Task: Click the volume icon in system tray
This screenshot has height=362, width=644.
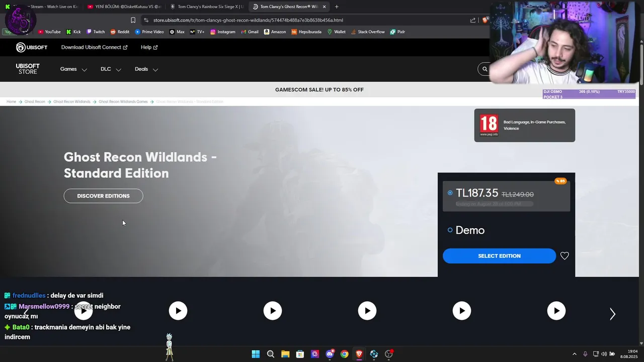Action: 604,354
